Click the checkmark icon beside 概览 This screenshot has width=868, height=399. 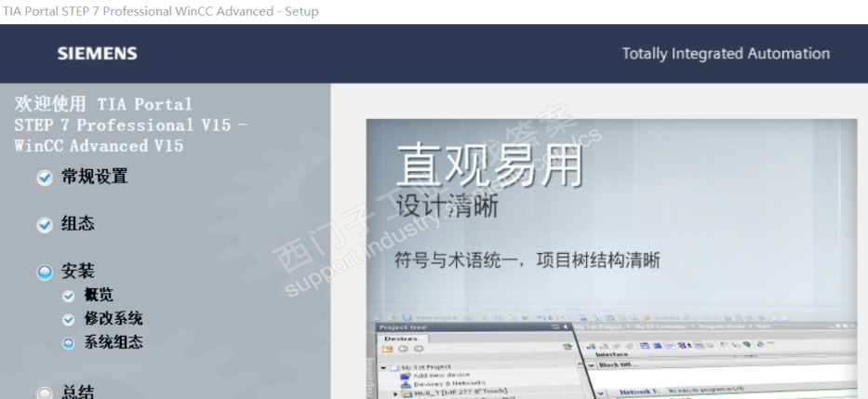tap(68, 296)
